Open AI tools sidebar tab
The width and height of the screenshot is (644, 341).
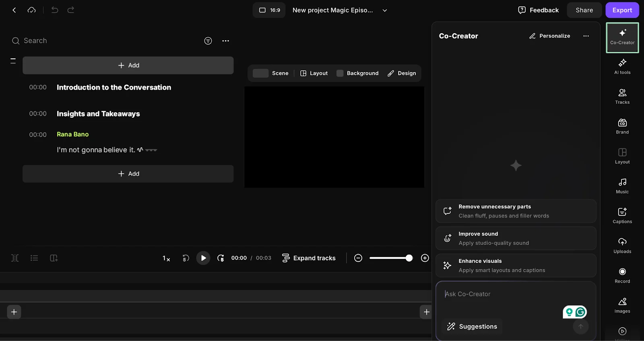coord(622,67)
